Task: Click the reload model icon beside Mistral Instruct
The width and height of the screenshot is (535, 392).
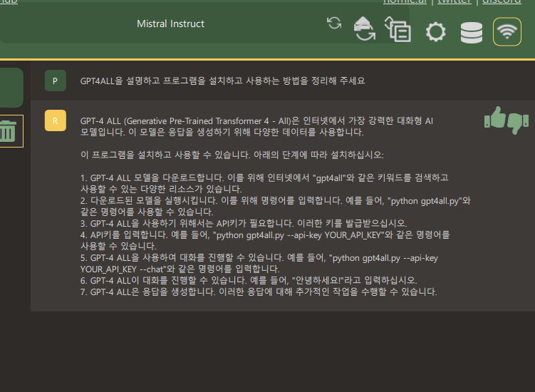Action: pos(334,24)
